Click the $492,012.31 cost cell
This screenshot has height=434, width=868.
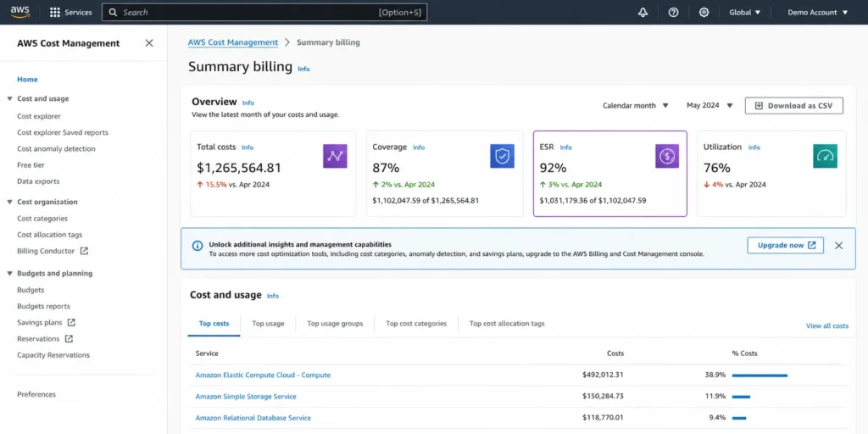tap(603, 375)
